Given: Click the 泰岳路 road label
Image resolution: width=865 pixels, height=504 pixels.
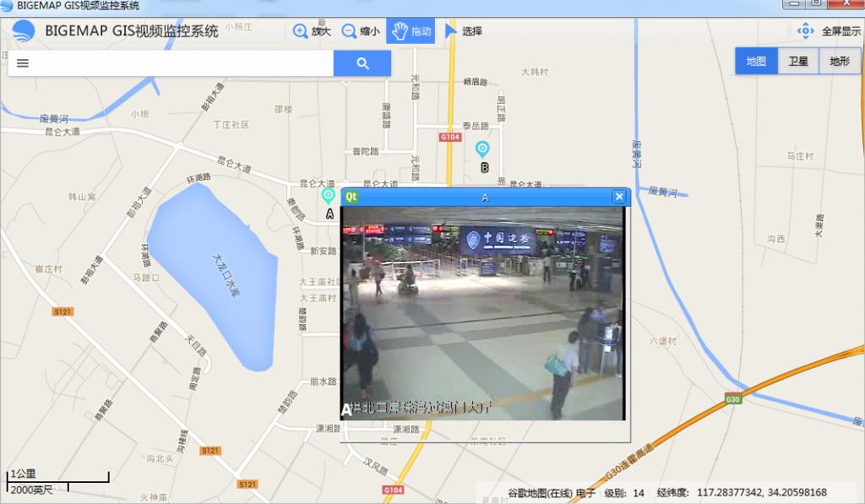Looking at the screenshot, I should click(x=476, y=126).
